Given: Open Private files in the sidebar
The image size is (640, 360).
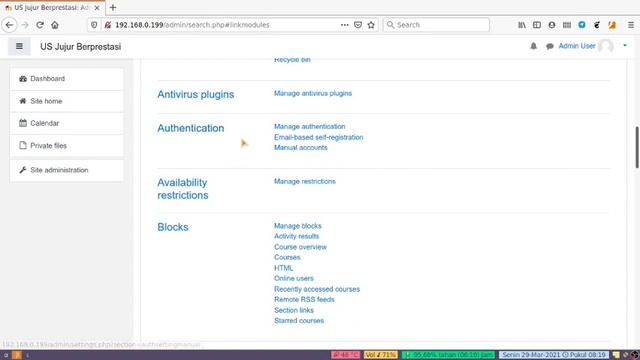Looking at the screenshot, I should click(x=67, y=146).
